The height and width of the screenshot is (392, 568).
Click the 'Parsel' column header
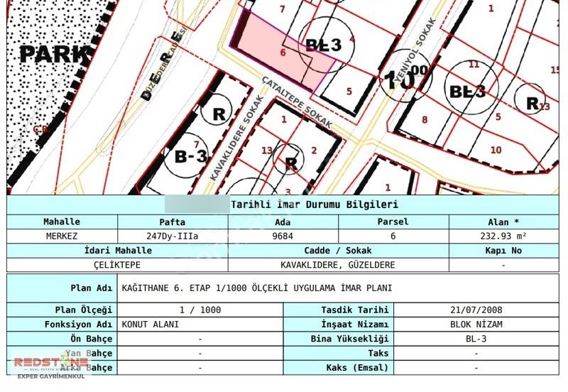pos(393,222)
